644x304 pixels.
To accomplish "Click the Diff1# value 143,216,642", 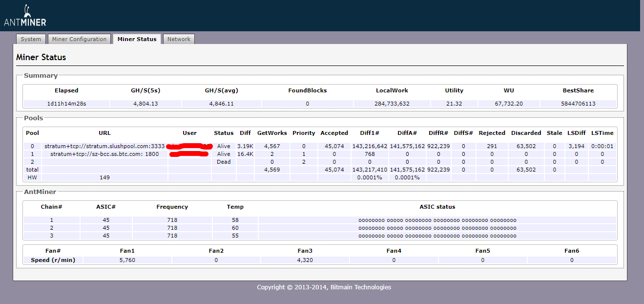I will [x=370, y=146].
